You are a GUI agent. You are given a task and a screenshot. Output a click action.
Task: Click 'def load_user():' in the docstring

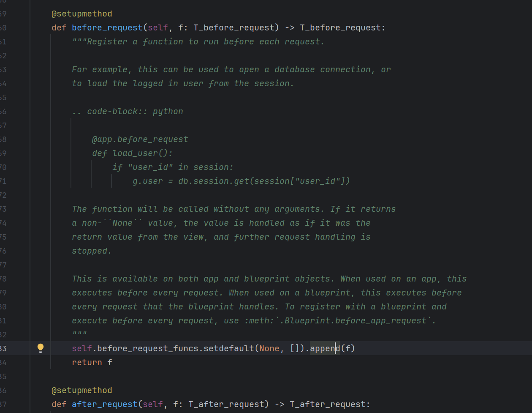coord(133,153)
